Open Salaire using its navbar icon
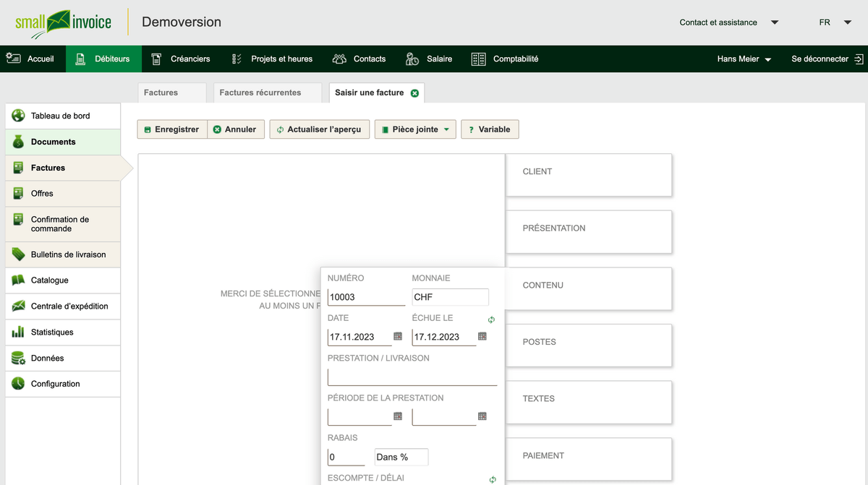The image size is (868, 485). 412,59
